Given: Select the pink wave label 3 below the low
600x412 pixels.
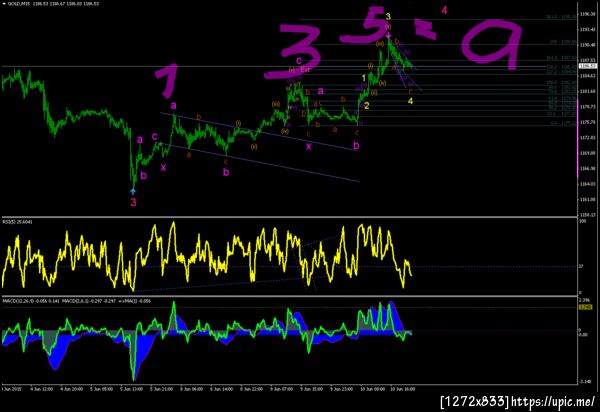Looking at the screenshot, I should [133, 202].
